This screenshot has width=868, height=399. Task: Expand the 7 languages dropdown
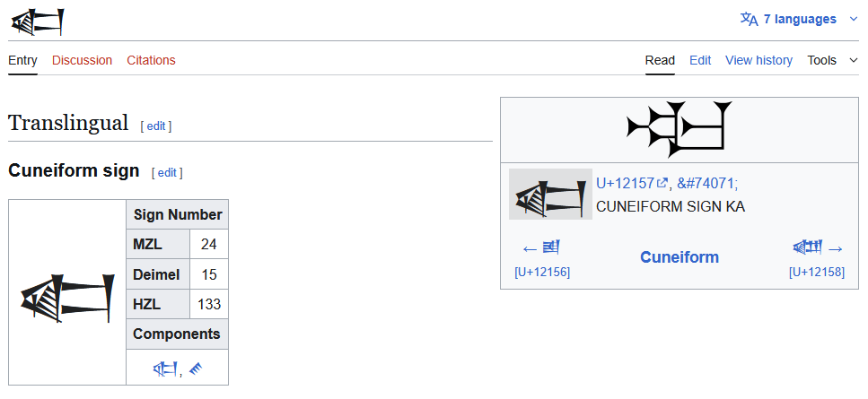coord(853,19)
